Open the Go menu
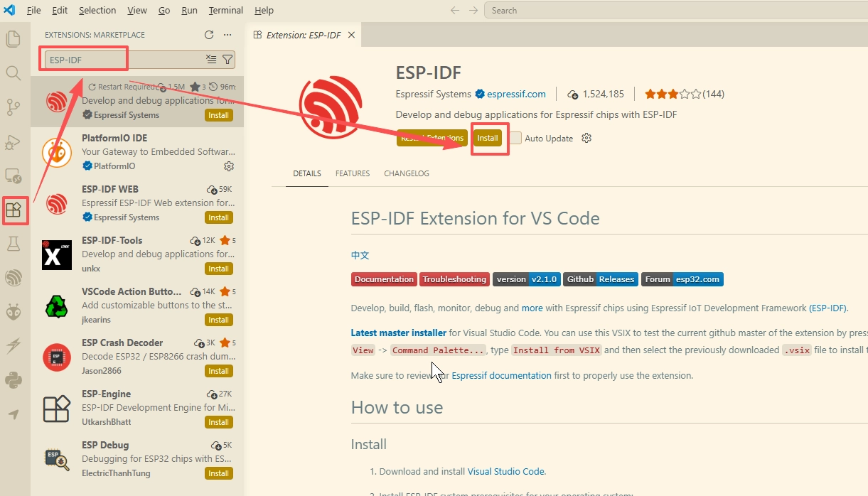This screenshot has height=496, width=868. tap(164, 10)
